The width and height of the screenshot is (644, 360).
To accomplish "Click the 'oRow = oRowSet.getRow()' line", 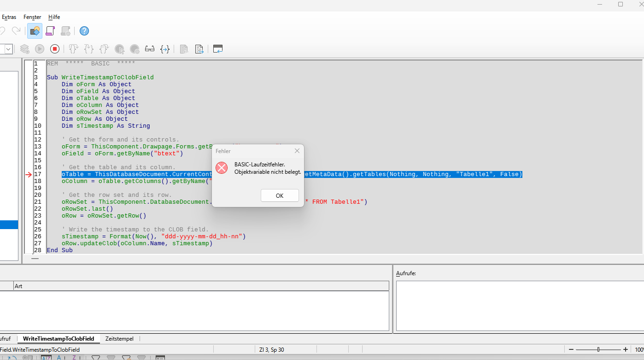I will pyautogui.click(x=104, y=216).
